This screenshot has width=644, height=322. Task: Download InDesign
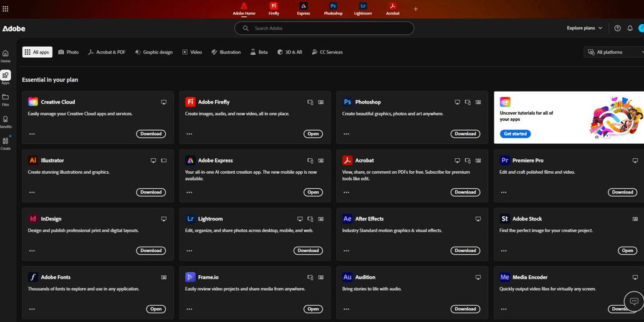click(x=151, y=250)
